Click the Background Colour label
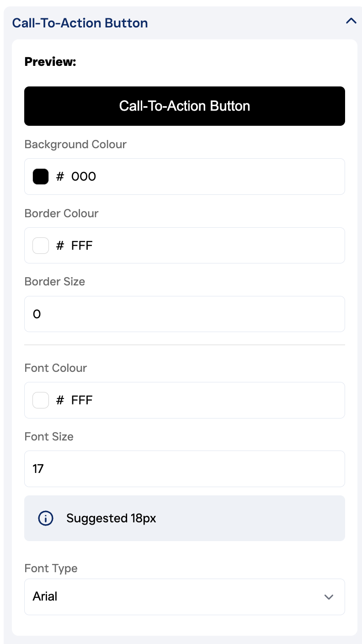 [75, 145]
